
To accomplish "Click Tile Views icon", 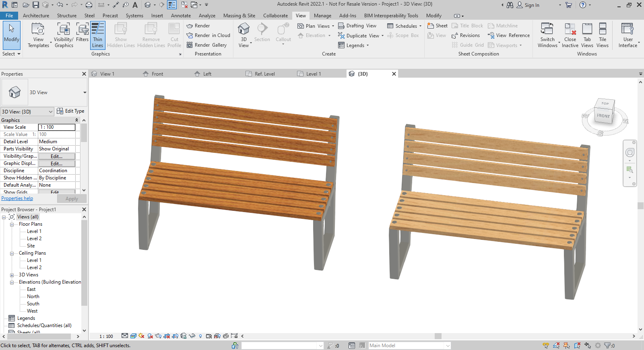I will pyautogui.click(x=603, y=29).
